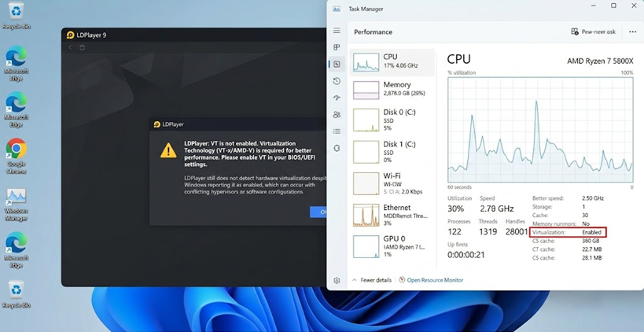Confirm the LDPlayer VT warning dialog button
This screenshot has height=332, width=644.
(x=318, y=212)
